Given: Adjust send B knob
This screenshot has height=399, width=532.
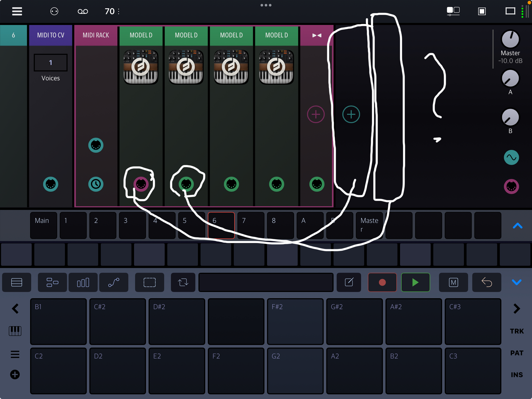Looking at the screenshot, I should (510, 117).
